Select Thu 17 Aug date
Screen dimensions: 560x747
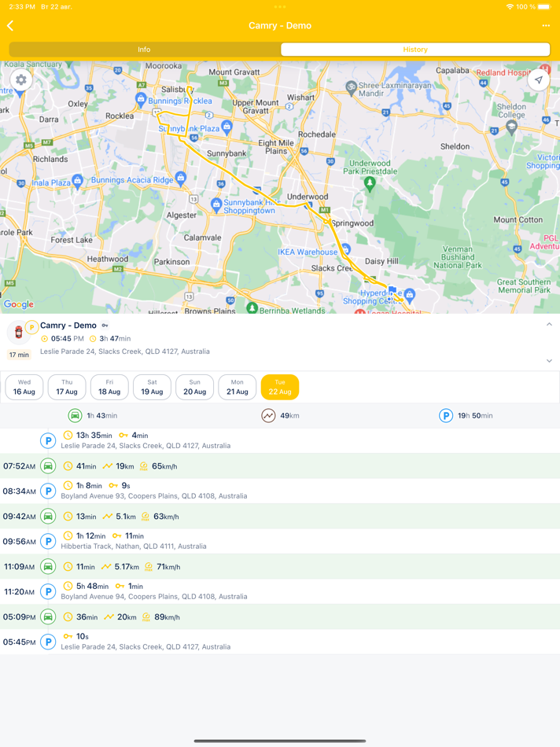[67, 387]
